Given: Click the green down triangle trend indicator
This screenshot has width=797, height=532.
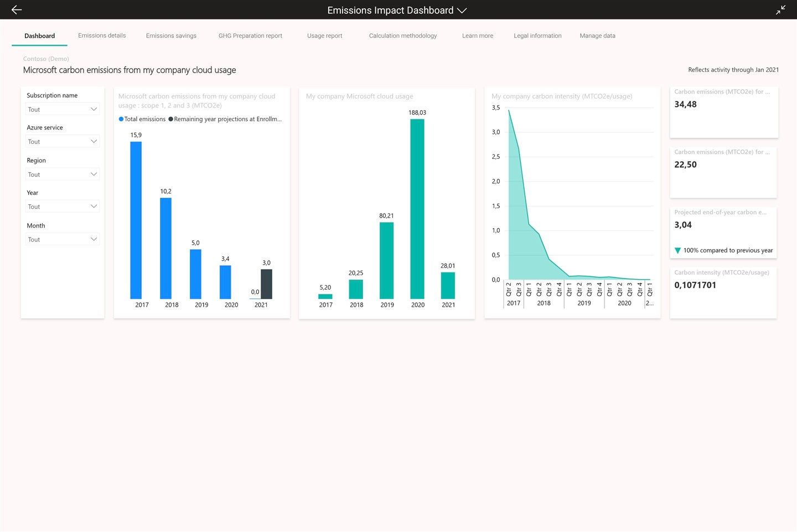Looking at the screenshot, I should [677, 251].
